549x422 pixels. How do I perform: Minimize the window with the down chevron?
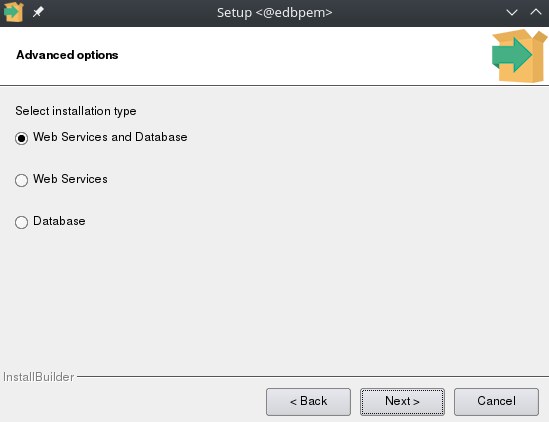tap(512, 13)
